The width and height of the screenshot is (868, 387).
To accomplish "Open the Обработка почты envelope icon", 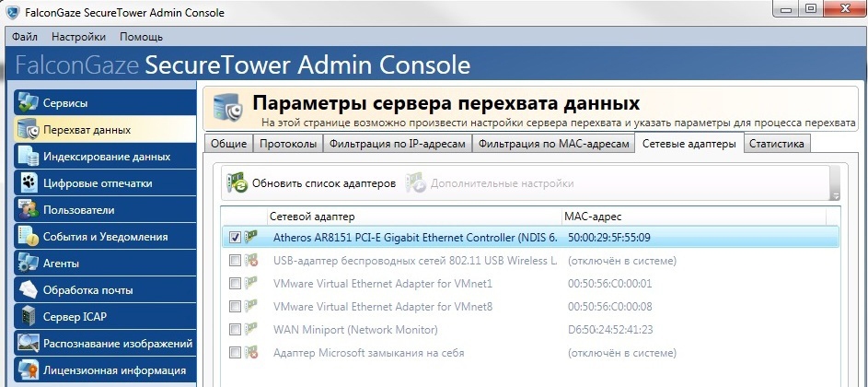I will [28, 290].
